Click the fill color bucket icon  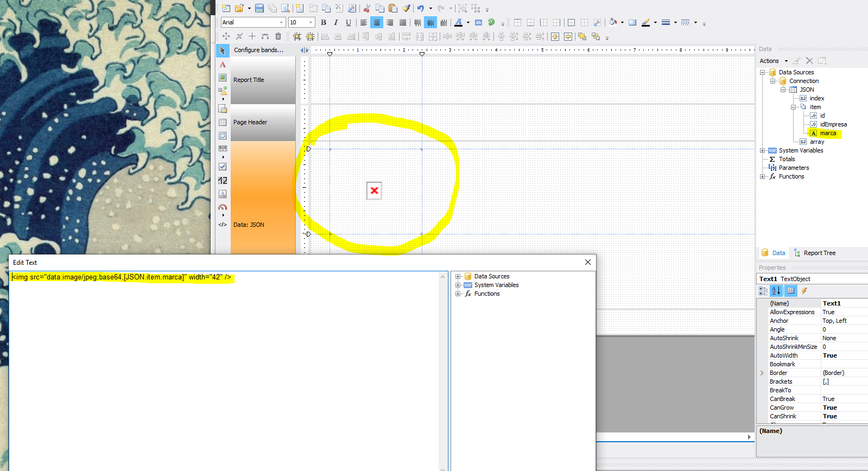pos(613,22)
